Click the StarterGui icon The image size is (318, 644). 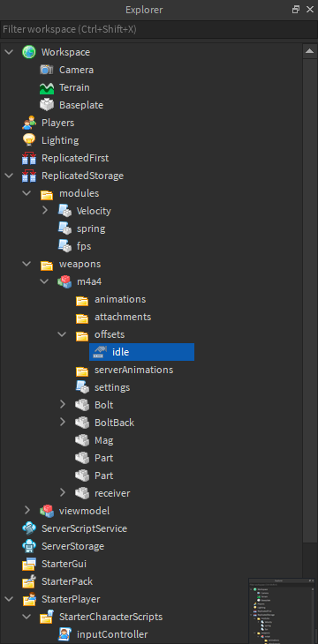pyautogui.click(x=29, y=564)
